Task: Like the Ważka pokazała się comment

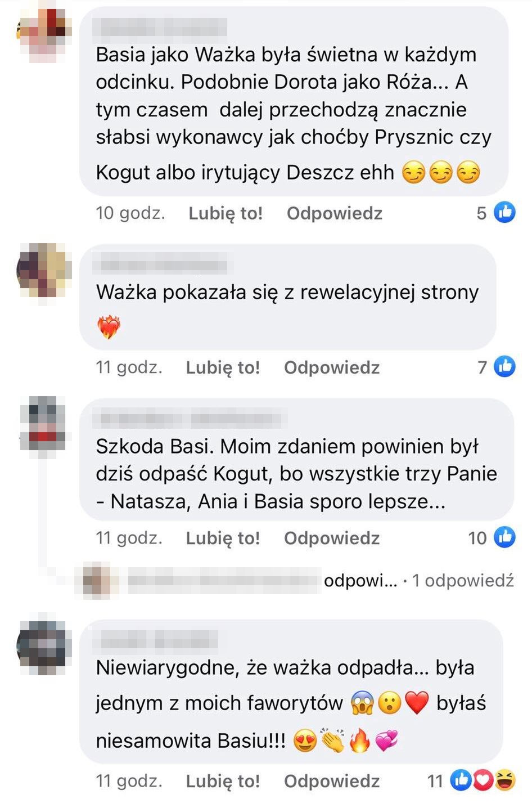Action: [x=223, y=367]
